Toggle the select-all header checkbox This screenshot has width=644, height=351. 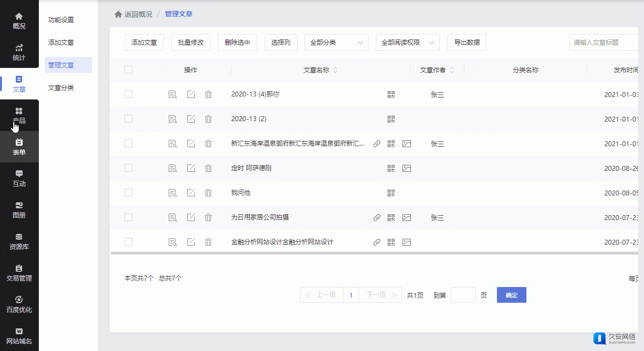point(128,69)
